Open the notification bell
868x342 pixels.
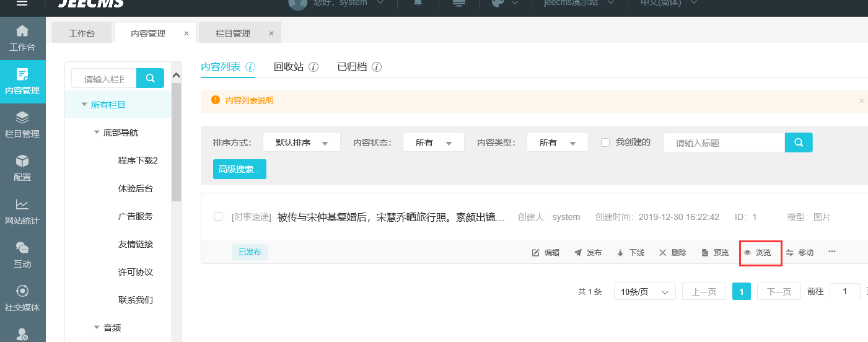point(418,2)
